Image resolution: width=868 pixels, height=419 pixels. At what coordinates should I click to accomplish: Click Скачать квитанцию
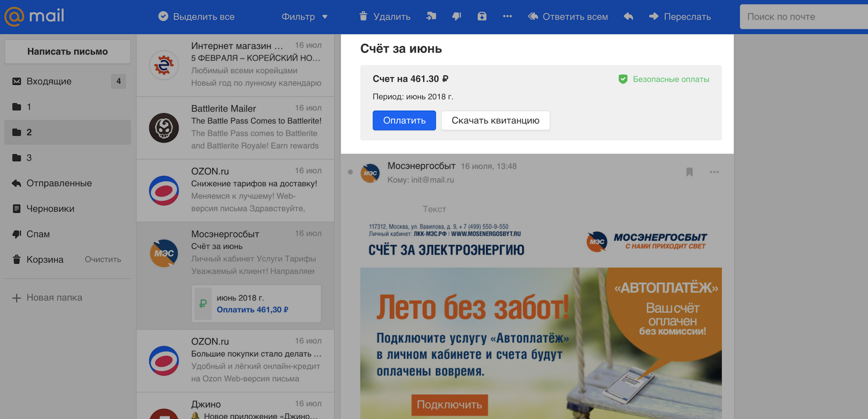click(495, 120)
